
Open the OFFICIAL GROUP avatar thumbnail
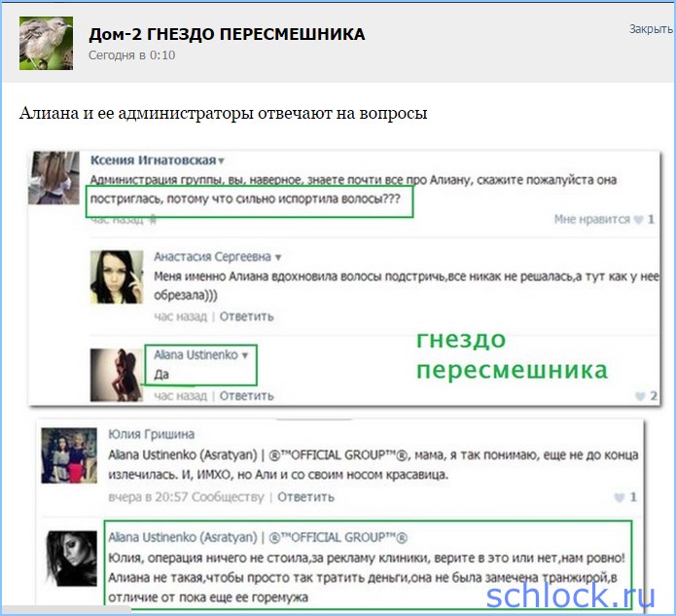(x=72, y=559)
